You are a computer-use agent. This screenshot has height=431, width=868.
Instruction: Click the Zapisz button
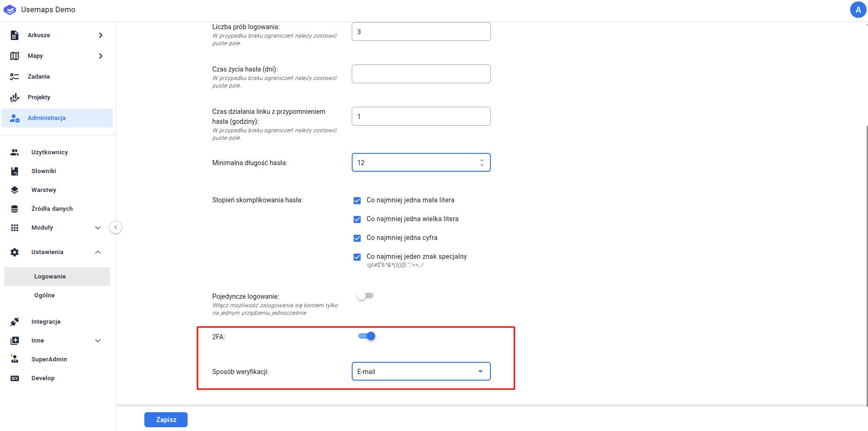[166, 420]
